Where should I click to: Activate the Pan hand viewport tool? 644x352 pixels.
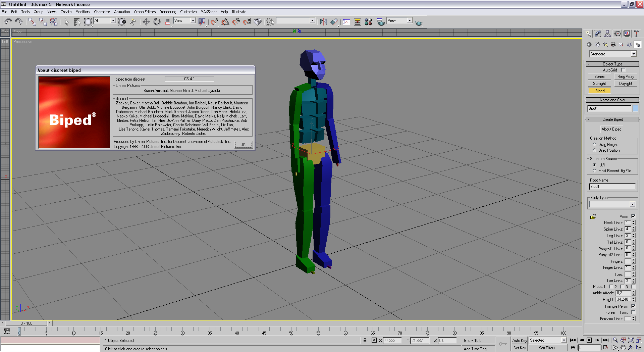point(623,348)
